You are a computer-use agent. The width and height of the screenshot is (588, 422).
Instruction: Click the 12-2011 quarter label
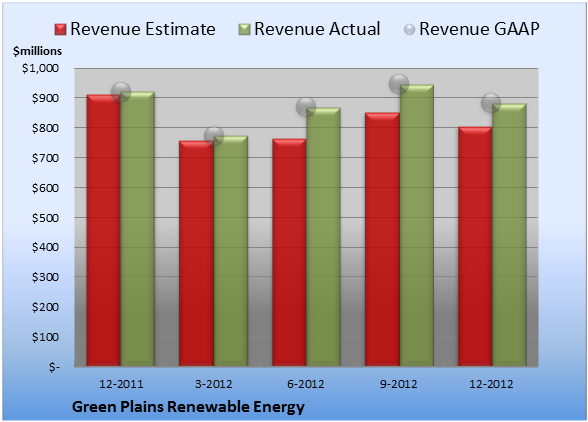121,384
